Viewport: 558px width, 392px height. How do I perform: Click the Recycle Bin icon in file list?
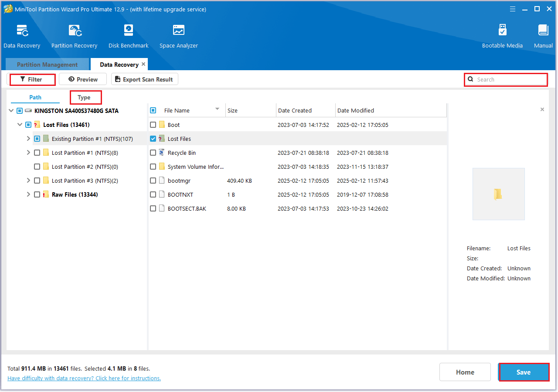[162, 153]
